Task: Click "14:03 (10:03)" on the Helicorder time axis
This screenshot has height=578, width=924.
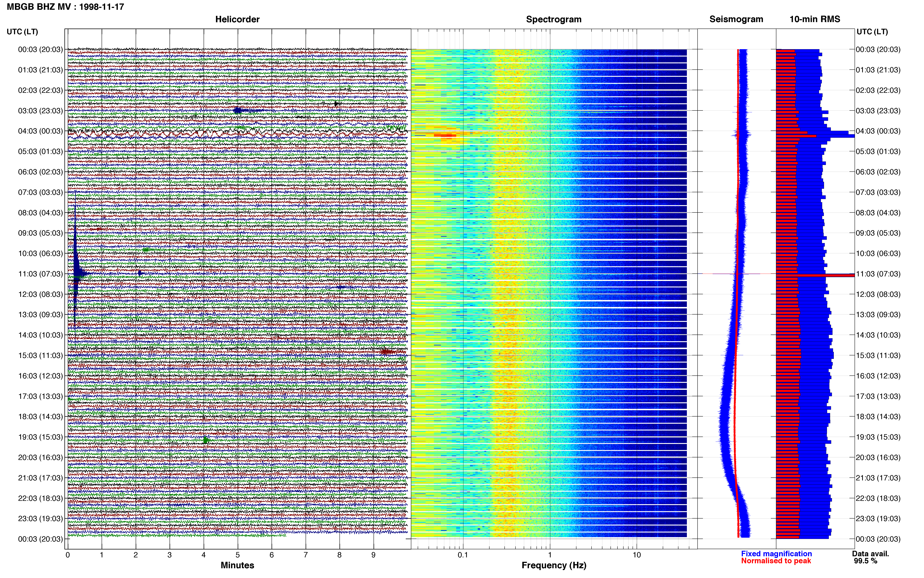Action: pyautogui.click(x=41, y=335)
